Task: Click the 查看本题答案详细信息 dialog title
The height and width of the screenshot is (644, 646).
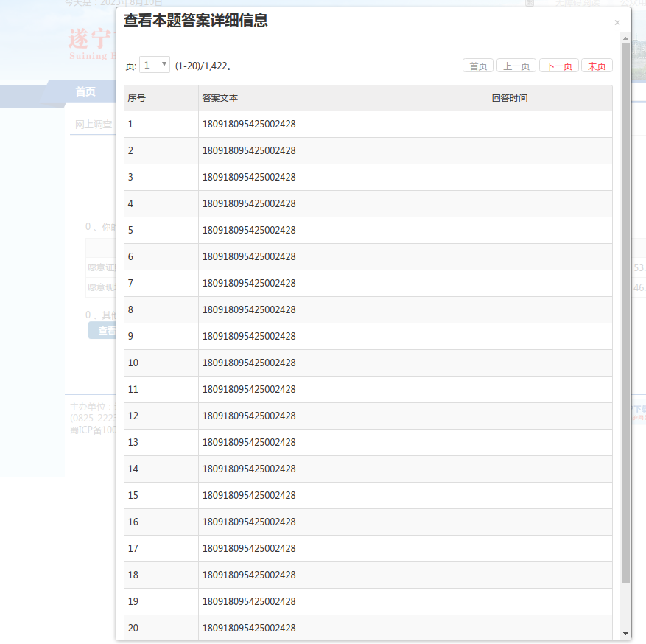Action: (x=195, y=21)
